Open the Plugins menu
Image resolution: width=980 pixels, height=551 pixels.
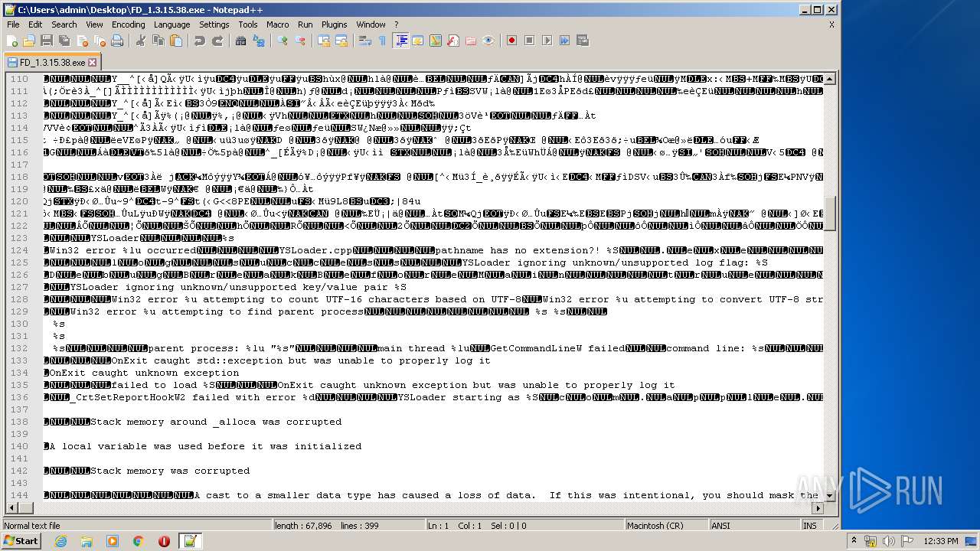coord(334,24)
